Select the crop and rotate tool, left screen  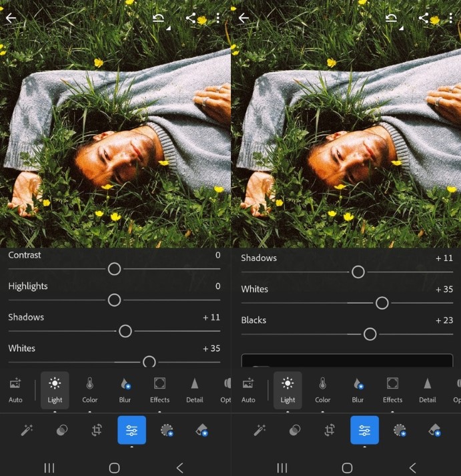(97, 430)
